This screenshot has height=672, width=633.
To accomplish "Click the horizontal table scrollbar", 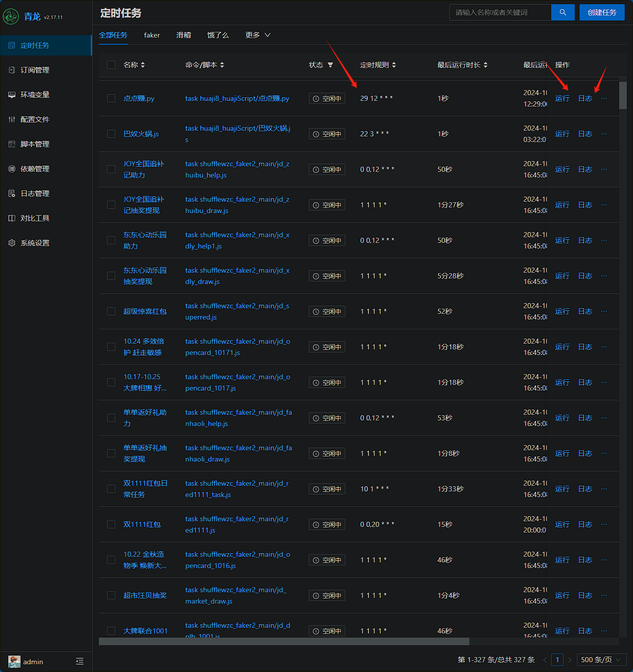I will [x=284, y=642].
